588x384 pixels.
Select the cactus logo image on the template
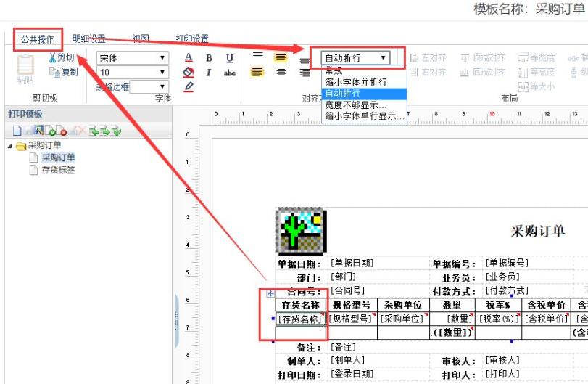click(300, 232)
